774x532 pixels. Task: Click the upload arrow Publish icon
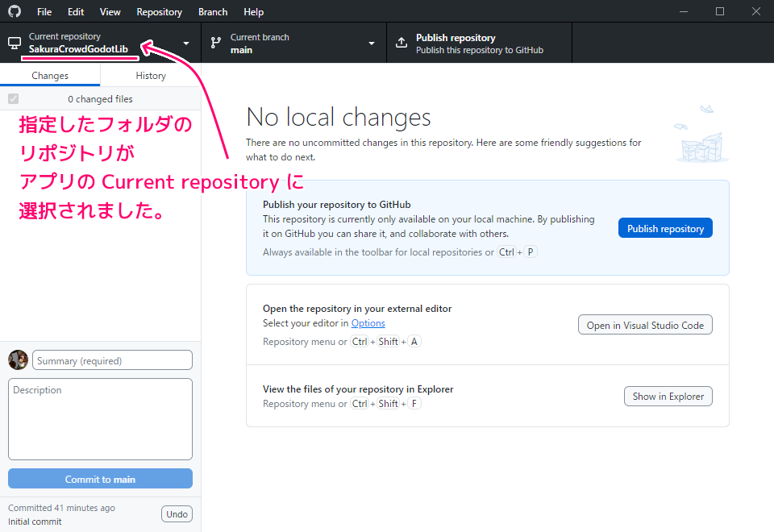[402, 43]
